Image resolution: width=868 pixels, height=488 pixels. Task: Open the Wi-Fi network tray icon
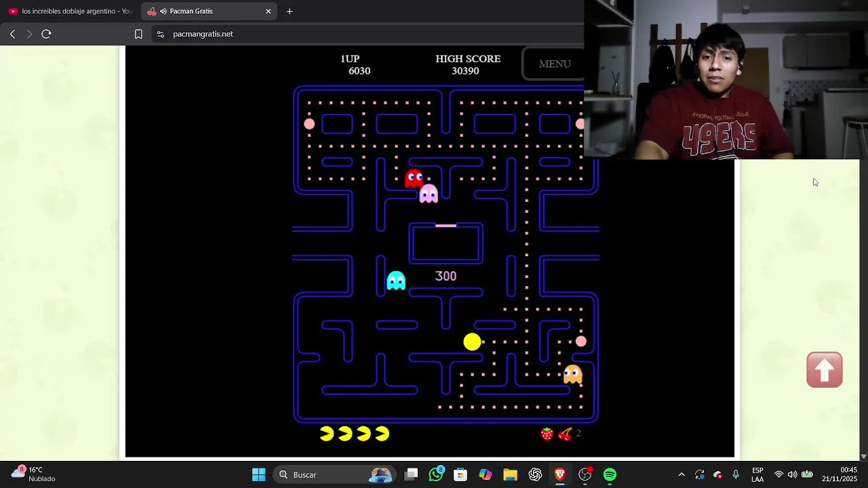tap(778, 474)
